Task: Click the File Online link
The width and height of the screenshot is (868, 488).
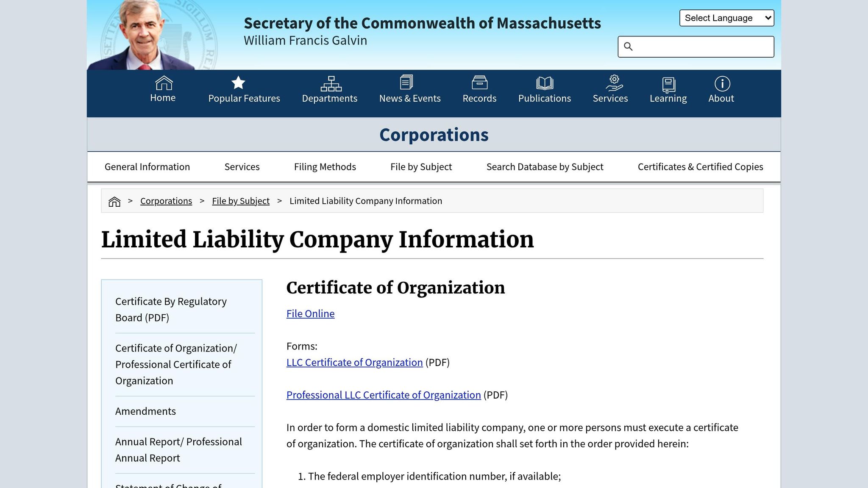Action: 310,313
